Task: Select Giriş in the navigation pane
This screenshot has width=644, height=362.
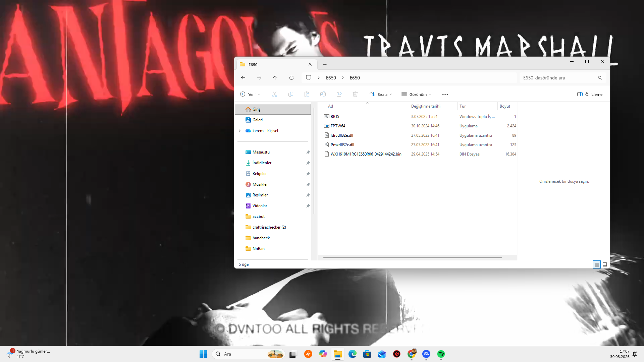Action: click(273, 109)
